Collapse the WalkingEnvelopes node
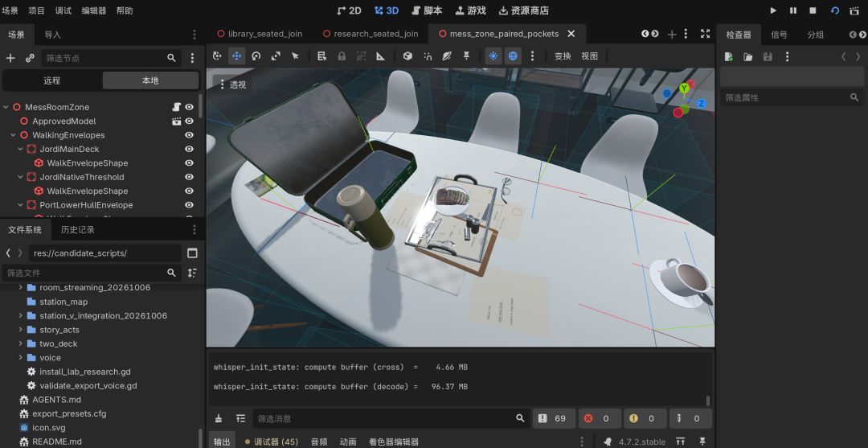This screenshot has height=448, width=868. 14,135
